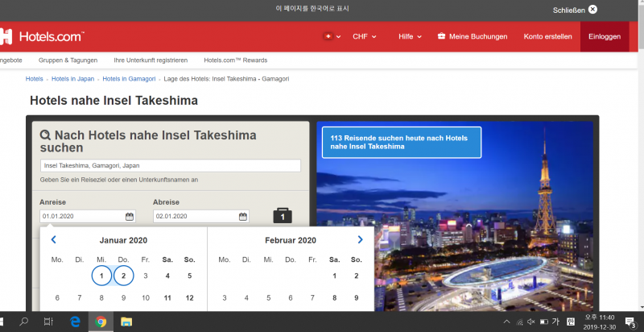The height and width of the screenshot is (332, 644).
Task: Click the Hotels.com logo
Action: pyautogui.click(x=42, y=36)
